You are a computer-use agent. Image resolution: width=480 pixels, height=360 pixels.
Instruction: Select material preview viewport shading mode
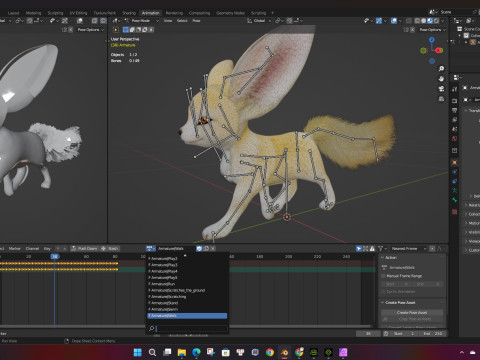click(430, 21)
